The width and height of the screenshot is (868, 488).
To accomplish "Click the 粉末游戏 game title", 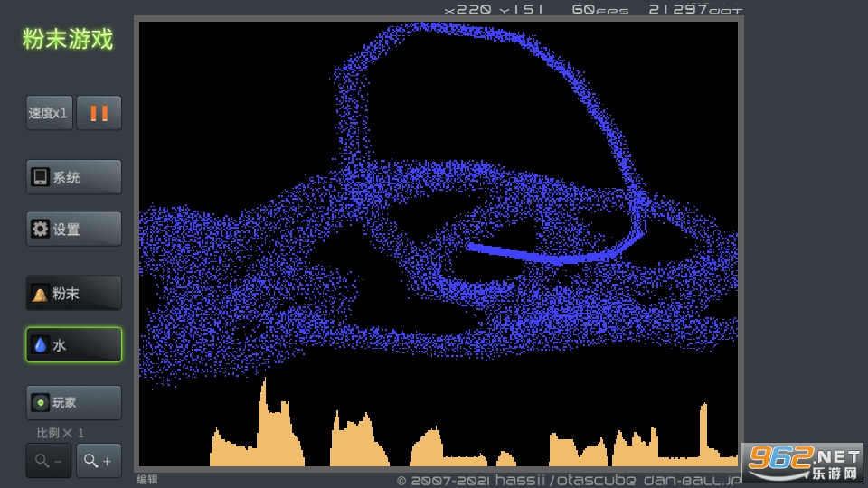I will point(68,39).
